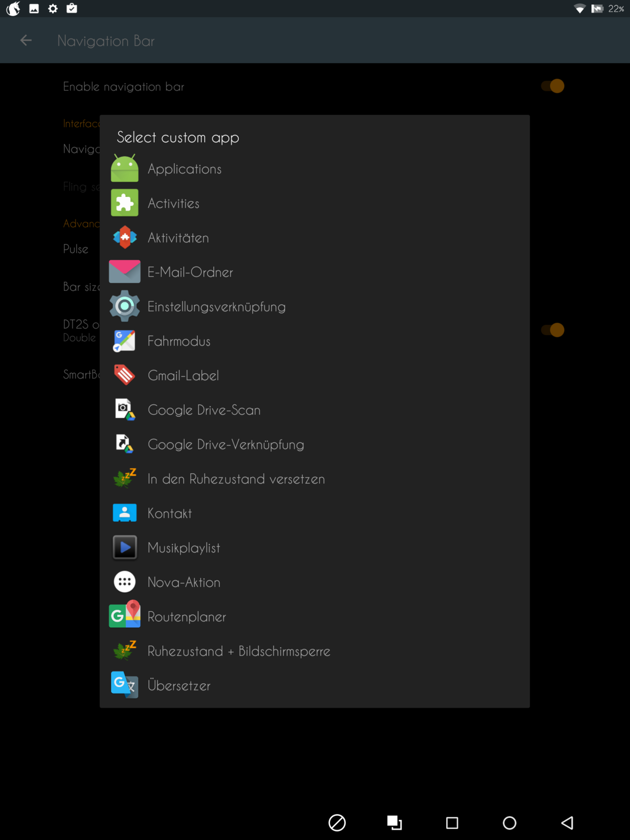Toggle the DT2S double tap switch
Screen dimensions: 630x840
[553, 330]
